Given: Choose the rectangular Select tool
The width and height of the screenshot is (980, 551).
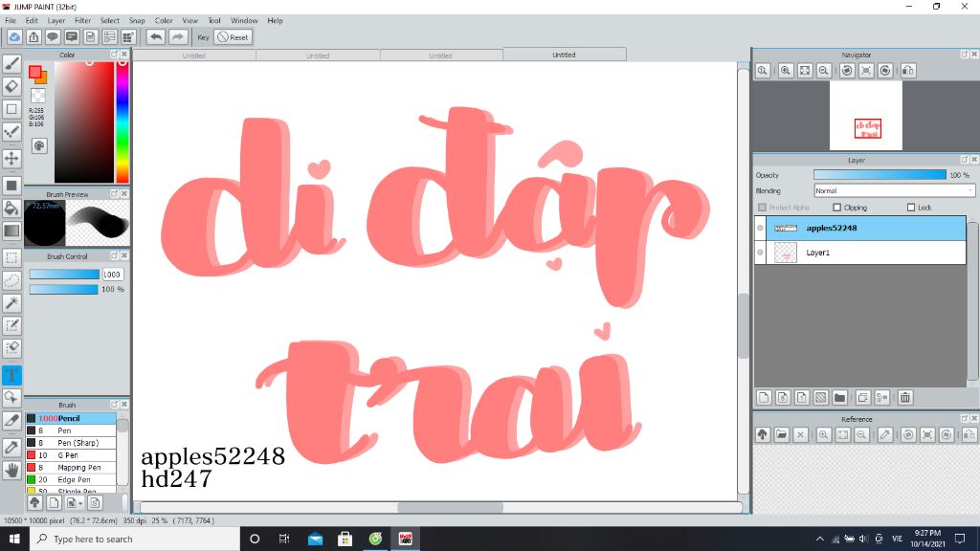Looking at the screenshot, I should pyautogui.click(x=11, y=257).
